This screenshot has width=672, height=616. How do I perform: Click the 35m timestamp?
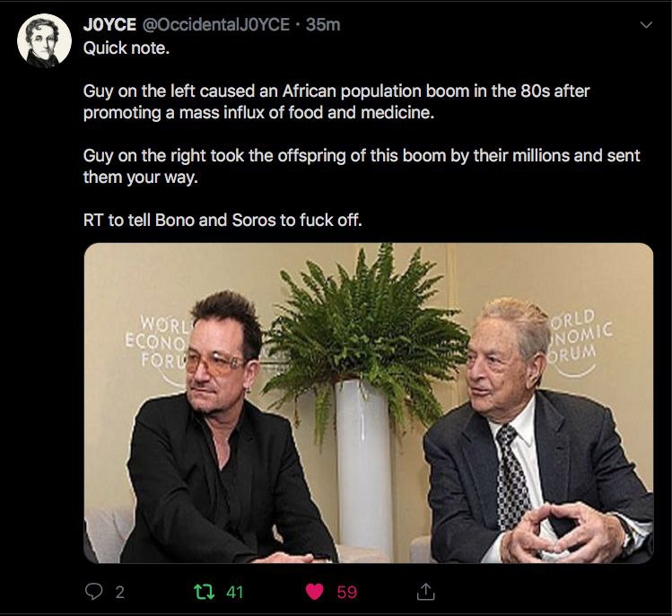tap(323, 25)
